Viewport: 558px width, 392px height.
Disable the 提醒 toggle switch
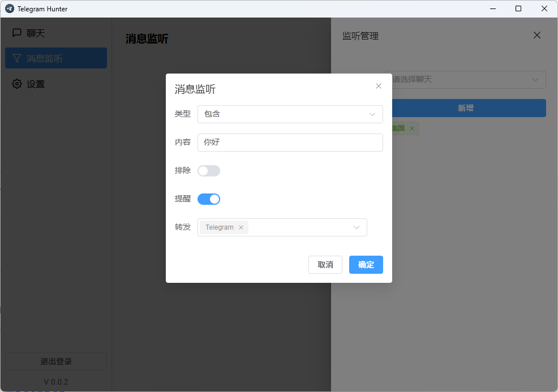(x=209, y=199)
